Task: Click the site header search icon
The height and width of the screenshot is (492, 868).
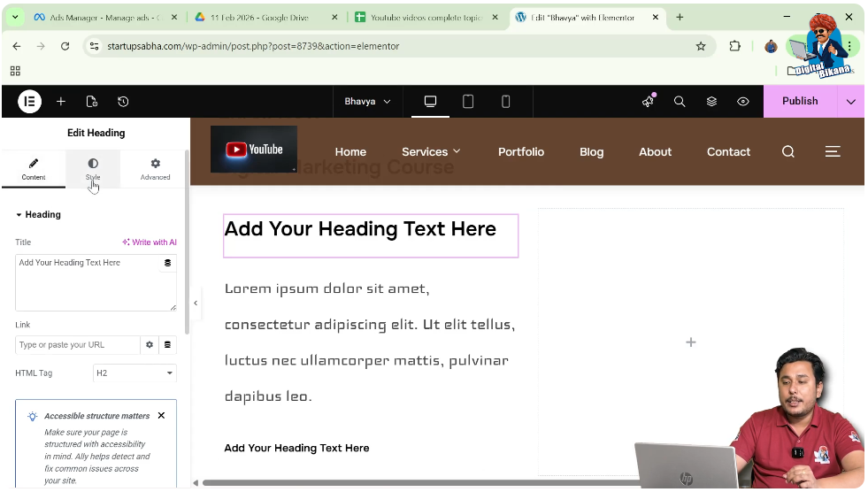Action: 788,151
